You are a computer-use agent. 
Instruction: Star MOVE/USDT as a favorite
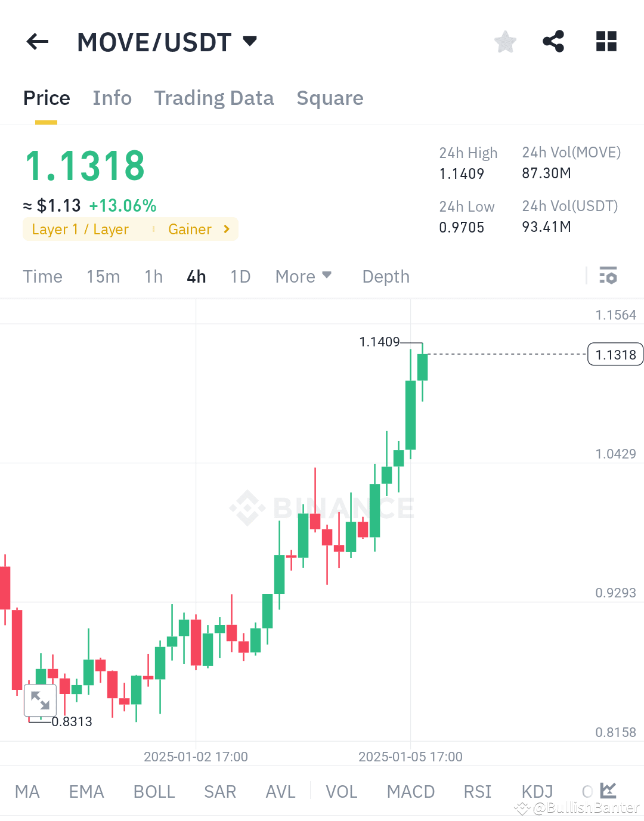click(x=504, y=42)
